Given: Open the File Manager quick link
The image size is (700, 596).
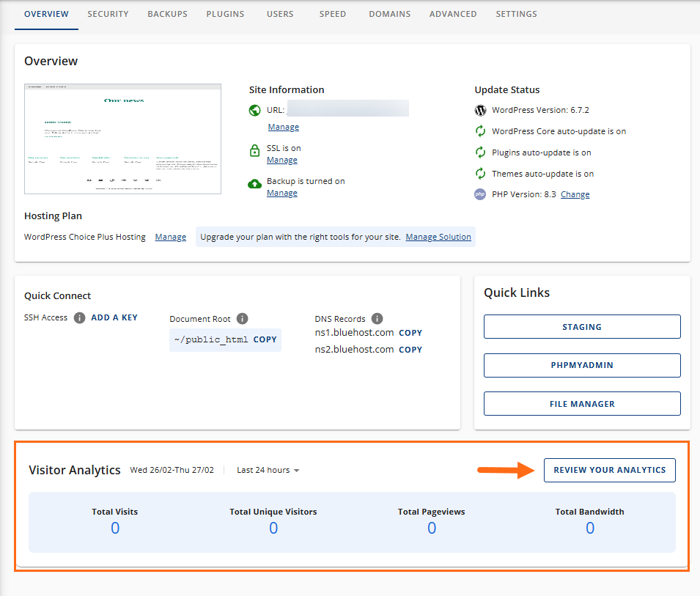Looking at the screenshot, I should (x=582, y=404).
